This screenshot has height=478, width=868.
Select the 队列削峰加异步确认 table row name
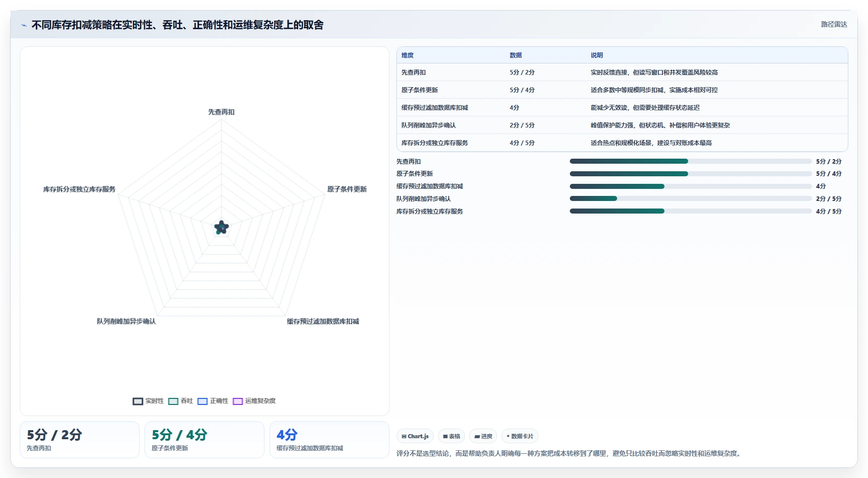click(x=429, y=125)
